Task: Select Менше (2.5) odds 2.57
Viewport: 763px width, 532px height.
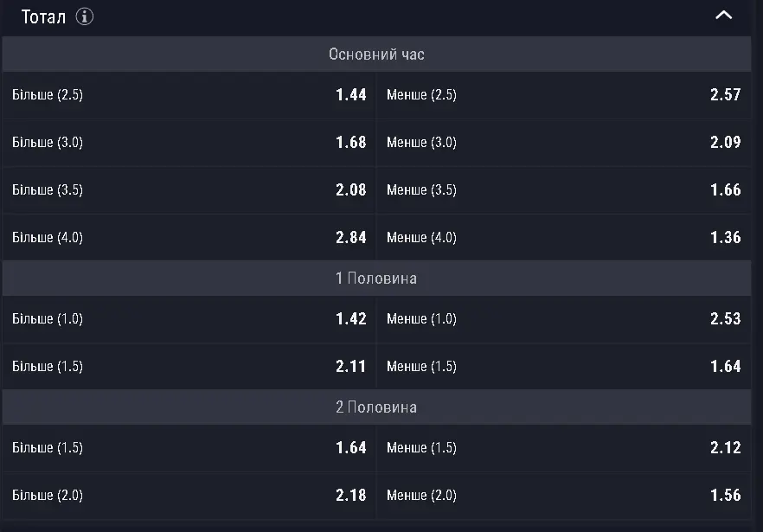Action: coord(564,95)
